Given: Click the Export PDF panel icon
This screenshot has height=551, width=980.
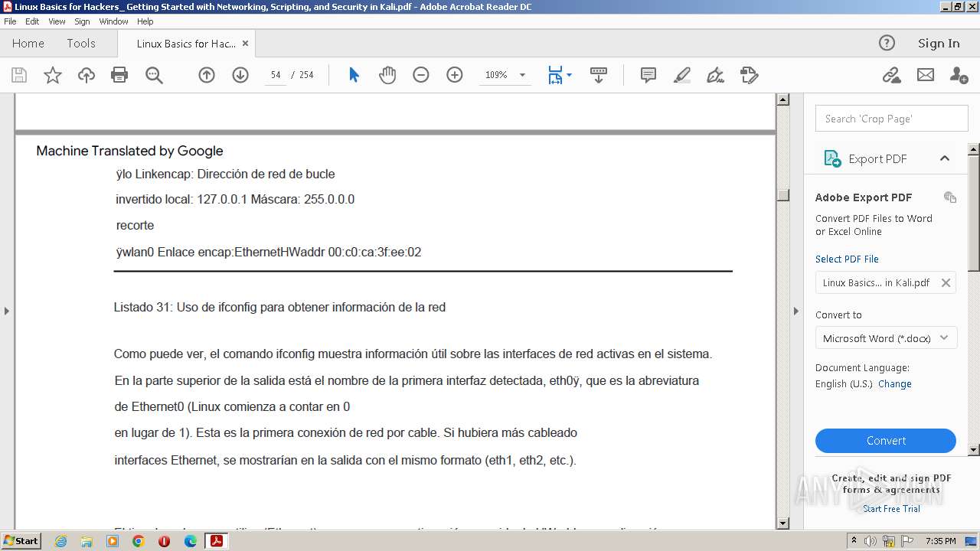Looking at the screenshot, I should [x=832, y=158].
